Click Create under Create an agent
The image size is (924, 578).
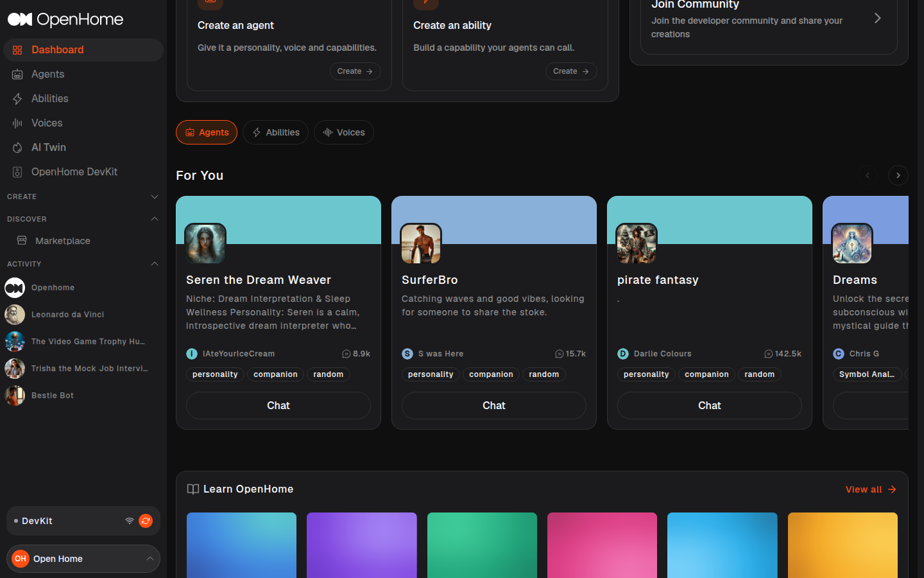coord(355,71)
